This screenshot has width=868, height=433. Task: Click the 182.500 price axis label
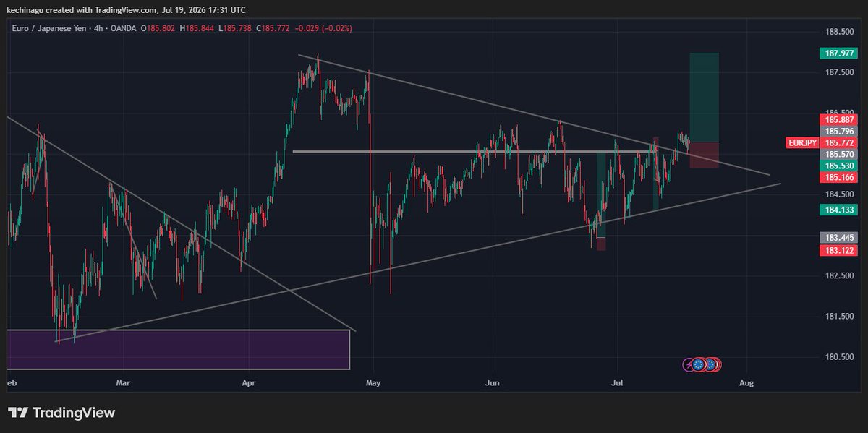pos(841,275)
